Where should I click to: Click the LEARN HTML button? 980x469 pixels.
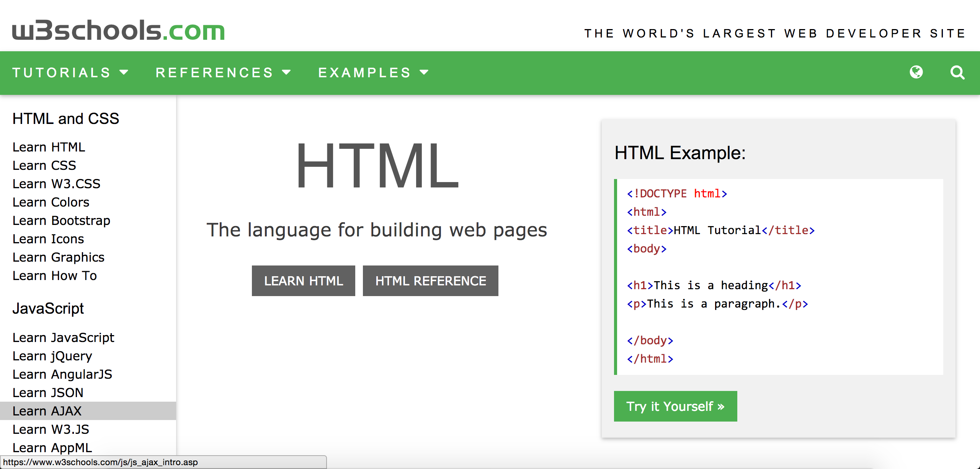tap(304, 281)
